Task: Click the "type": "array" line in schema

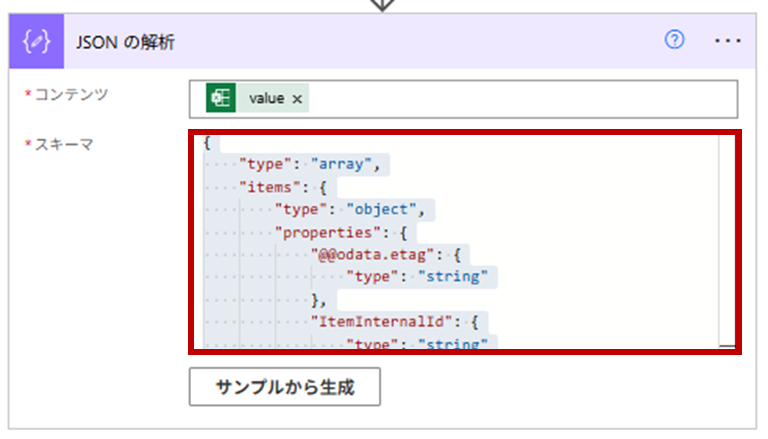Action: [x=310, y=164]
